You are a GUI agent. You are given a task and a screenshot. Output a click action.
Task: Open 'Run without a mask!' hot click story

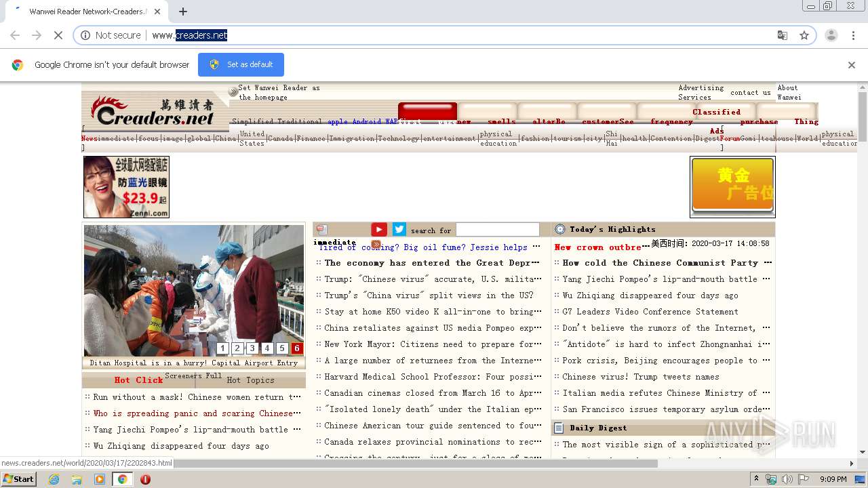pyautogui.click(x=197, y=397)
